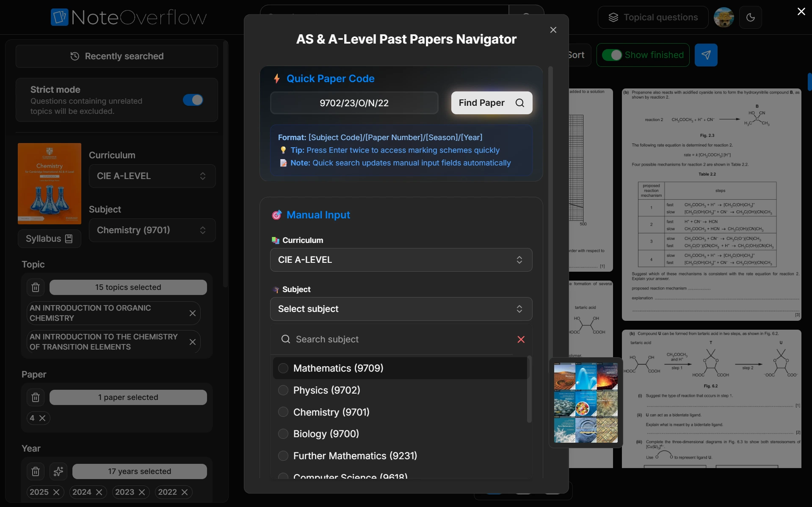
Task: Open the sidebar Subject Chemistry (9701) dropdown
Action: [152, 230]
